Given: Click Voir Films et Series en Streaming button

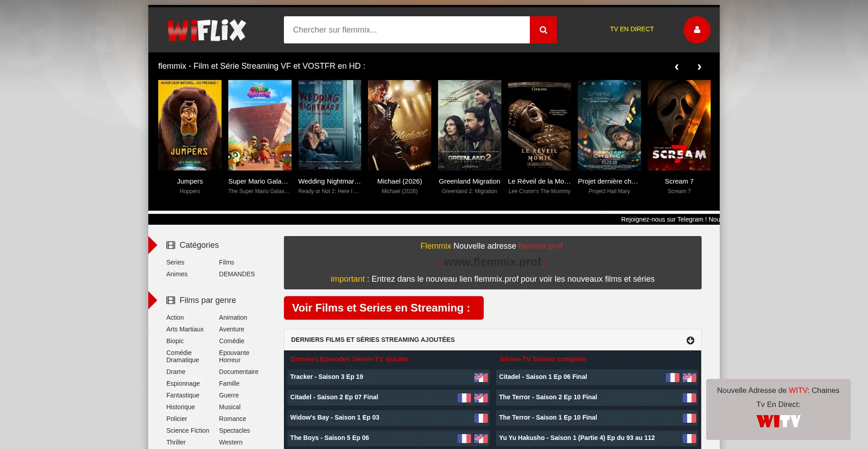Looking at the screenshot, I should (384, 308).
